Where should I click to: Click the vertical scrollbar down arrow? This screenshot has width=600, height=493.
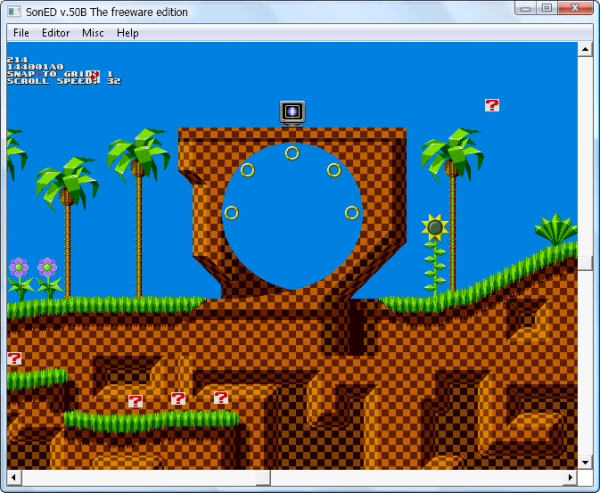point(585,462)
